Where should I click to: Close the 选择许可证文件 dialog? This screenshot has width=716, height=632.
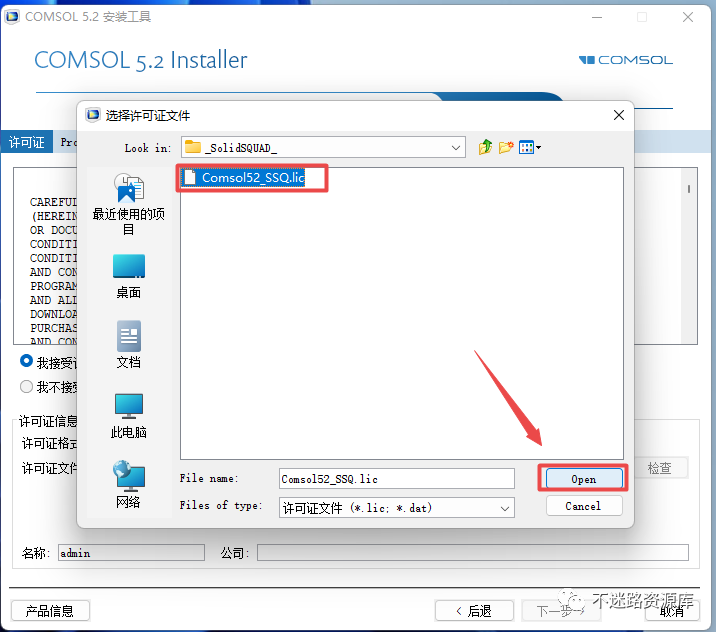619,115
